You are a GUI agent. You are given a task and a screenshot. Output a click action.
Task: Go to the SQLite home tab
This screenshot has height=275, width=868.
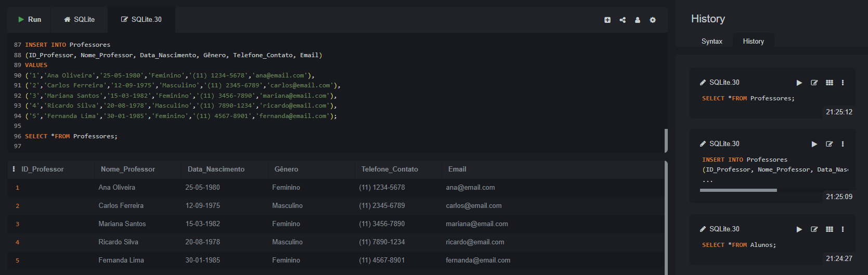pyautogui.click(x=80, y=19)
